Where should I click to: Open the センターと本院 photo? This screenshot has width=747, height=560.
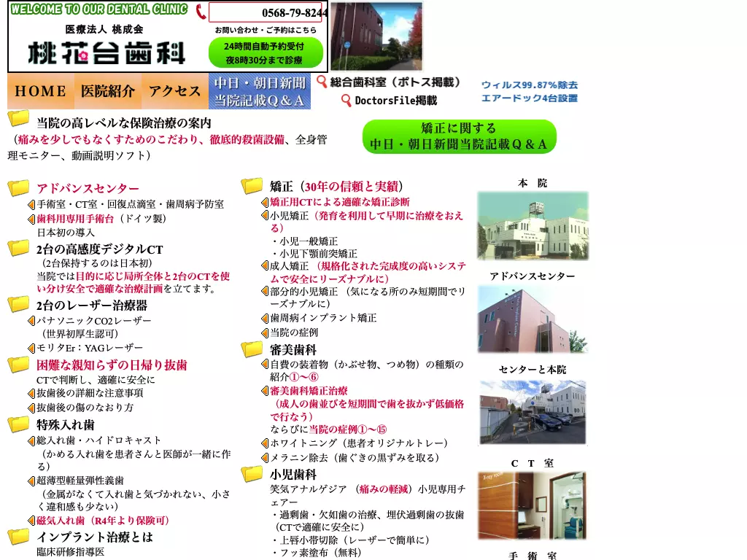[533, 412]
